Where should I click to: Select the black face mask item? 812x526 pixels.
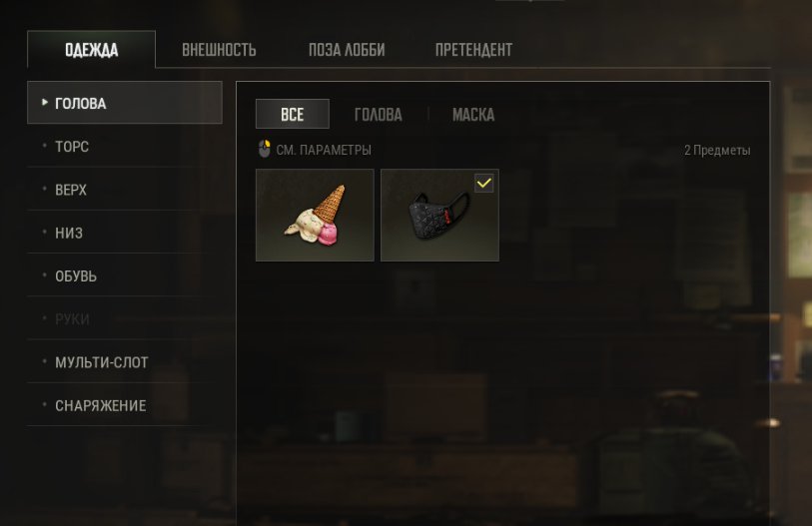tap(439, 215)
